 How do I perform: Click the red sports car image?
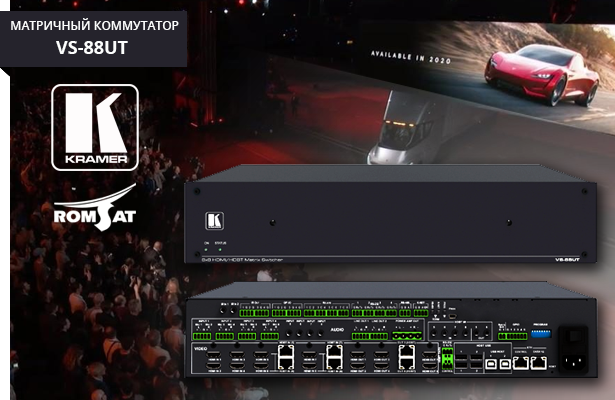pos(542,73)
